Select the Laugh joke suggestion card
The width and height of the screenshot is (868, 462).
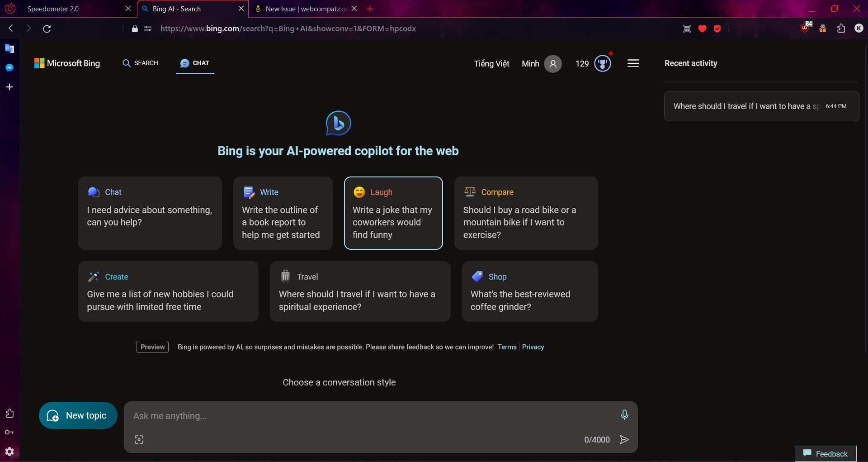[393, 213]
